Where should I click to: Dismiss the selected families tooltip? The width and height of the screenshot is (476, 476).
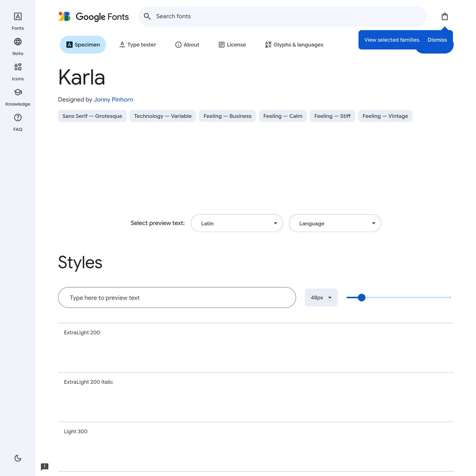pyautogui.click(x=437, y=40)
